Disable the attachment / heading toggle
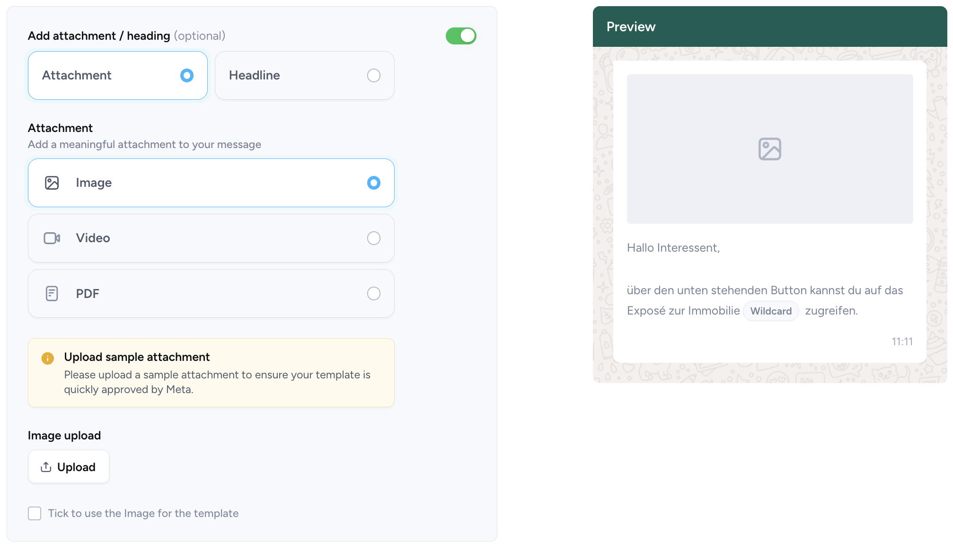 [461, 36]
